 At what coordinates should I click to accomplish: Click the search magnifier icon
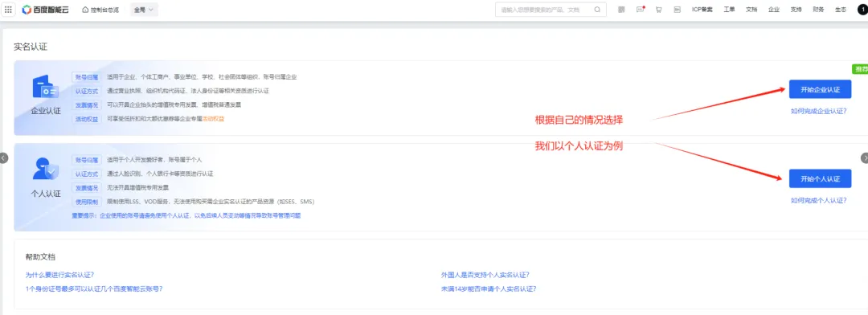tap(597, 10)
